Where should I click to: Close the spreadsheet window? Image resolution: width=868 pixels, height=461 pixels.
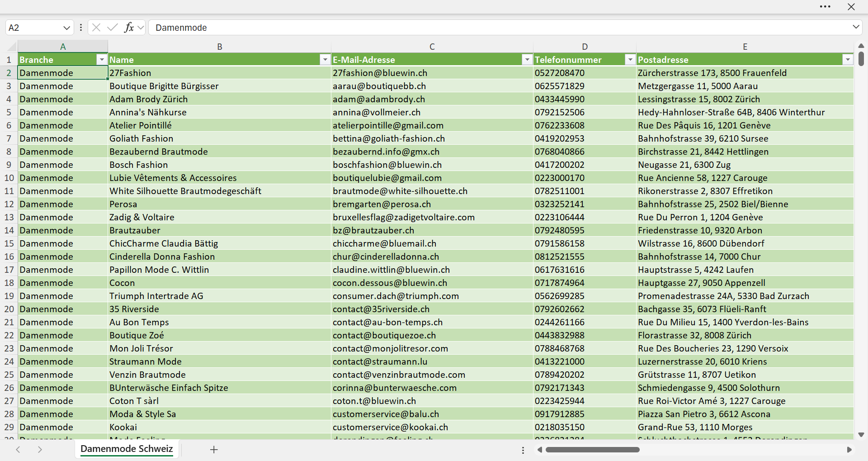click(x=851, y=7)
